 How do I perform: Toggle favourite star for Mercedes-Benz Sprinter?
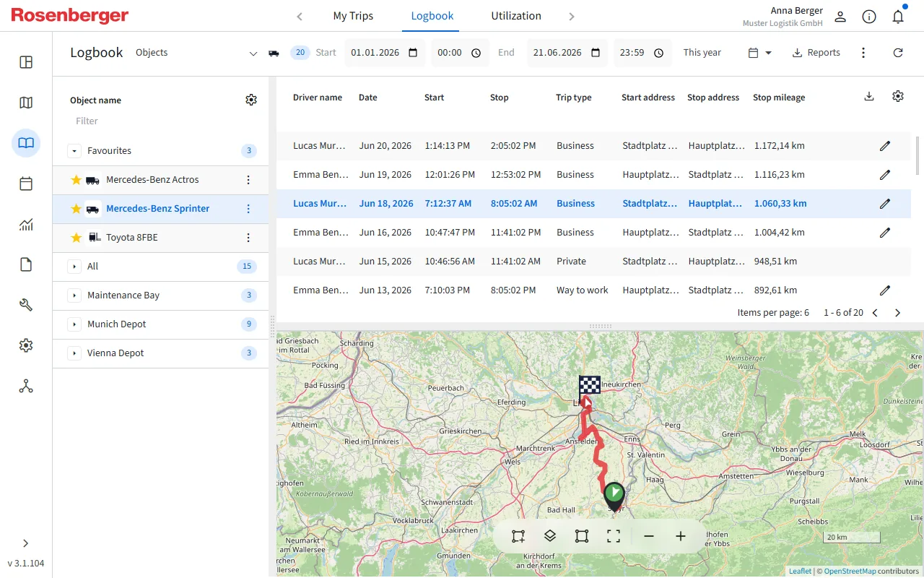pyautogui.click(x=76, y=209)
